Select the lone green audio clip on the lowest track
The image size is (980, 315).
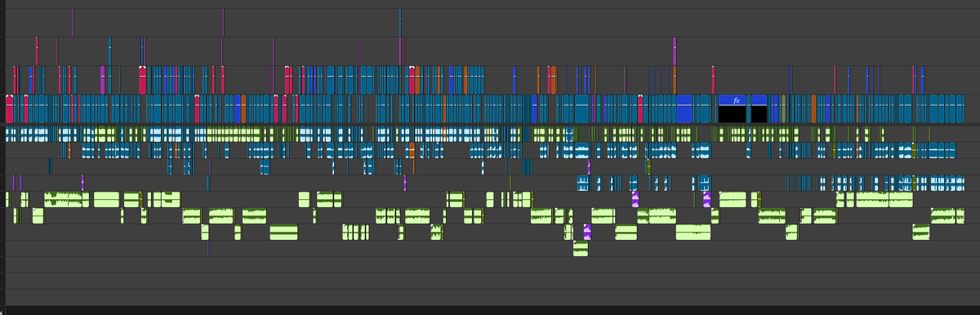point(581,248)
